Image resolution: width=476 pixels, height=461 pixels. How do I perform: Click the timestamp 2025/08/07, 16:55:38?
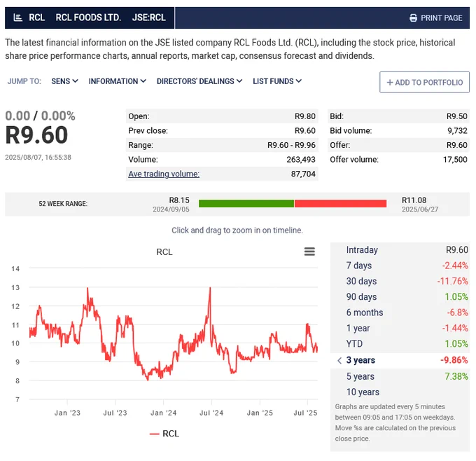pyautogui.click(x=38, y=158)
